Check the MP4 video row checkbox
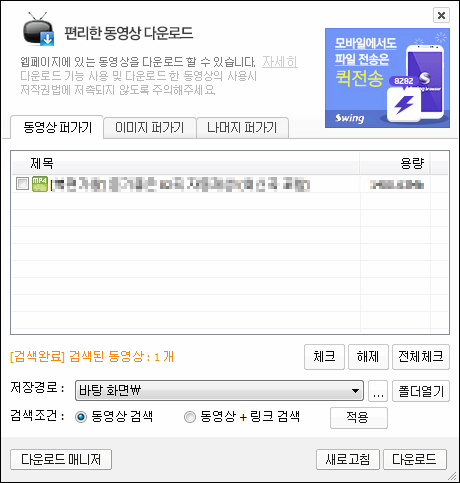The image size is (460, 483). pyautogui.click(x=22, y=184)
